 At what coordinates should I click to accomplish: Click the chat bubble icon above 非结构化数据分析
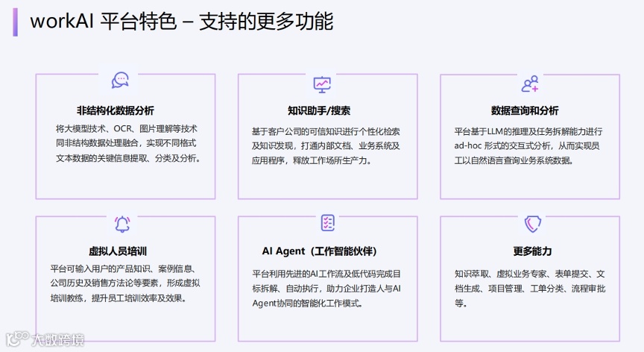click(x=120, y=80)
